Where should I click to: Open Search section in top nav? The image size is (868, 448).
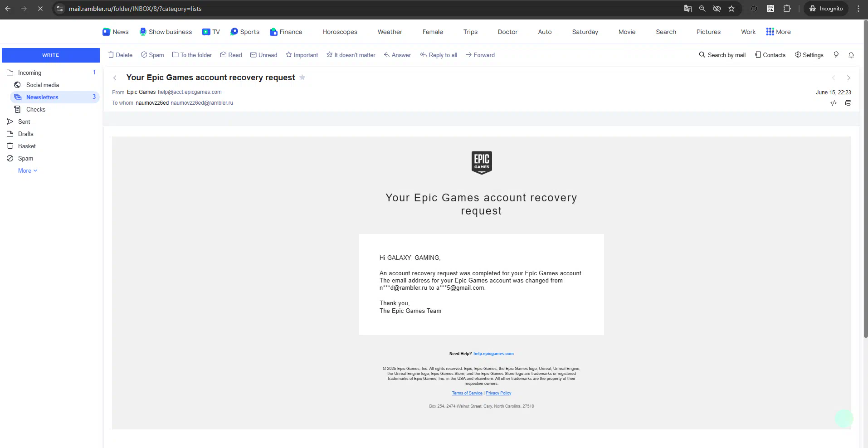point(666,32)
